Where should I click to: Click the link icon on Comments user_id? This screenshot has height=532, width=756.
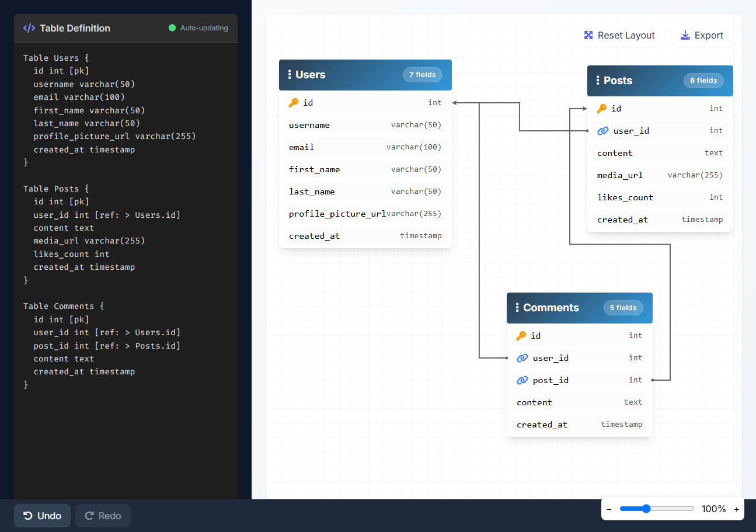[522, 358]
